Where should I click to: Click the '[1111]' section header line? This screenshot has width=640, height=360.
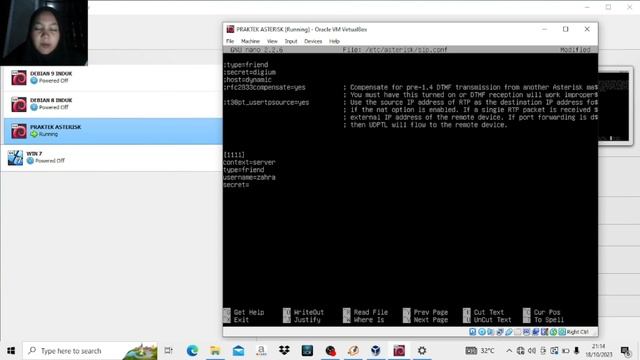click(x=234, y=155)
